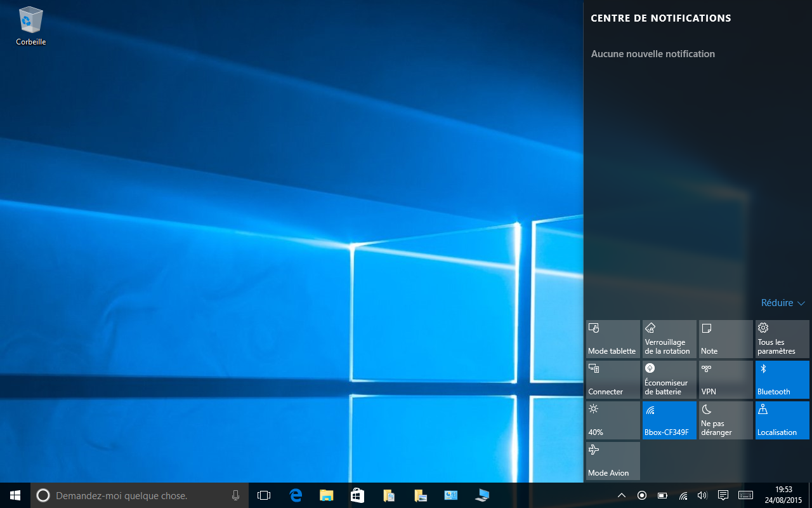Image resolution: width=812 pixels, height=508 pixels.
Task: Open File Explorer from the taskbar
Action: coord(326,495)
